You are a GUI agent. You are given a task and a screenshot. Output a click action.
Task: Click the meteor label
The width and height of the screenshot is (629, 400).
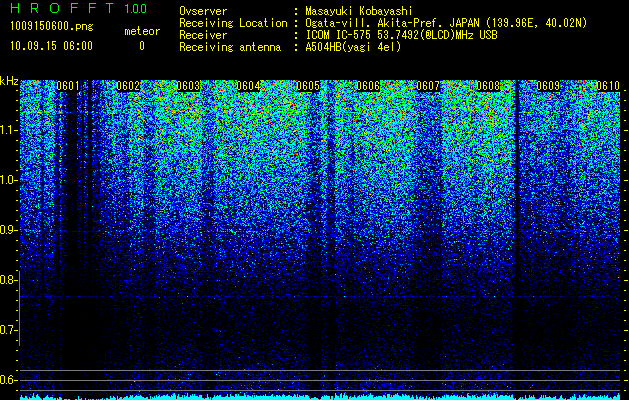(x=142, y=31)
